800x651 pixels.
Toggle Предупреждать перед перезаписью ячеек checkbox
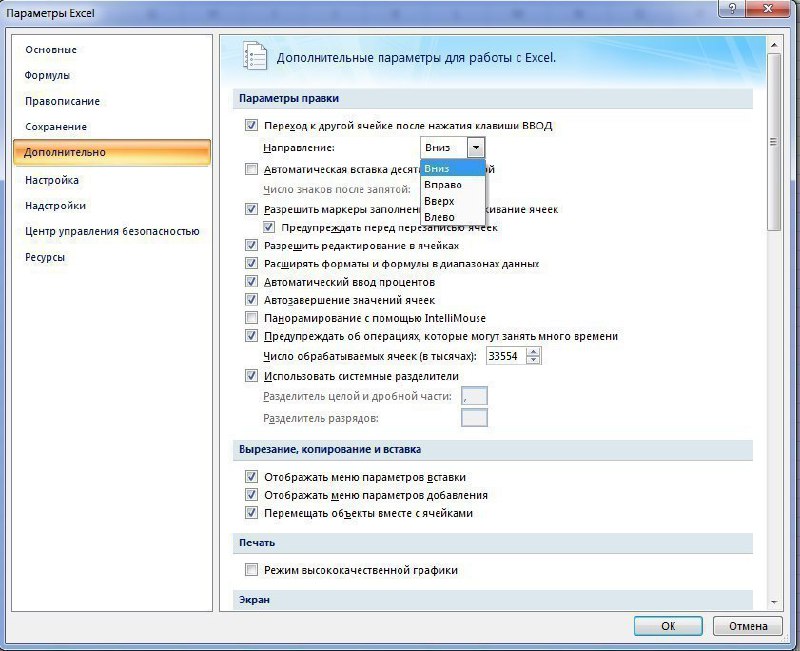pos(268,227)
